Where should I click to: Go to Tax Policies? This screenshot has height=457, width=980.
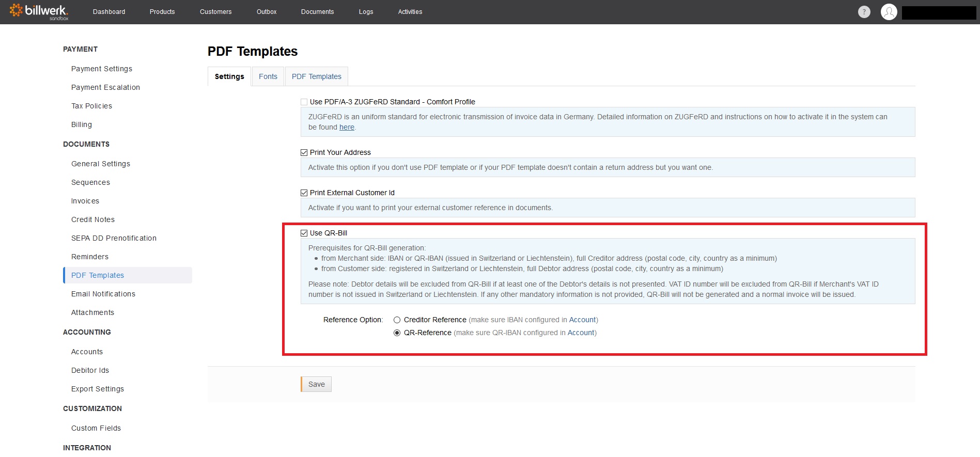coord(91,106)
